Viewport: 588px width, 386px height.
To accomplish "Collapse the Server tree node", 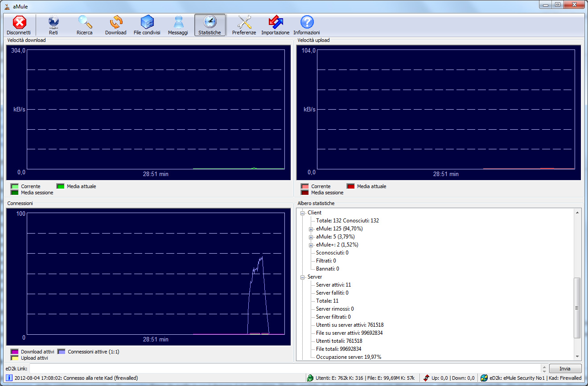I will (303, 277).
